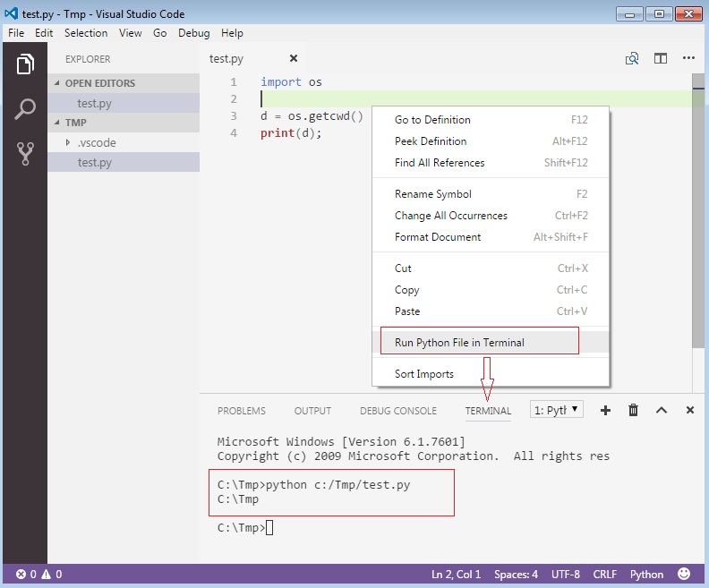The width and height of the screenshot is (709, 588).
Task: Close the test.py editor tab
Action: pos(294,58)
